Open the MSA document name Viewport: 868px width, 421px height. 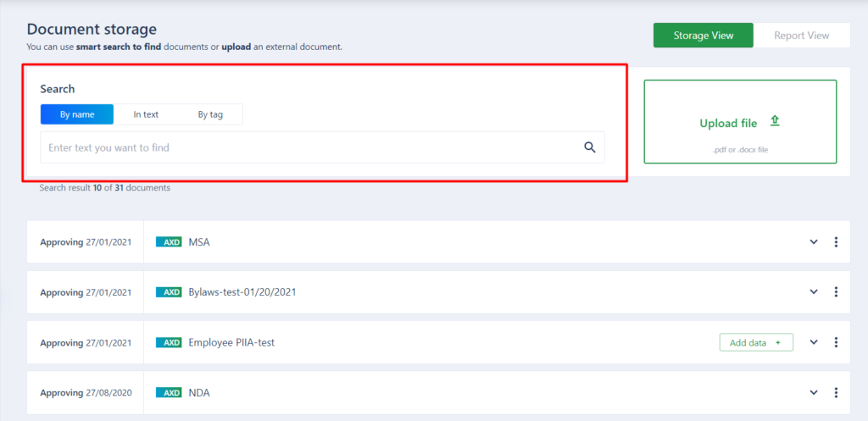tap(199, 241)
